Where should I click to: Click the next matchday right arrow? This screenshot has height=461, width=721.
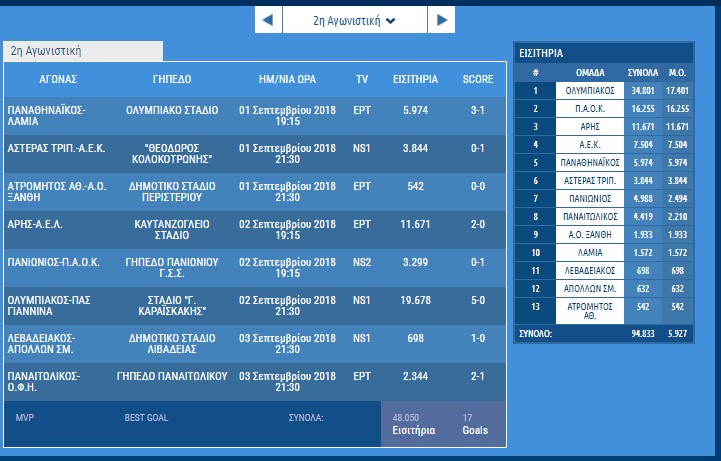click(x=443, y=20)
